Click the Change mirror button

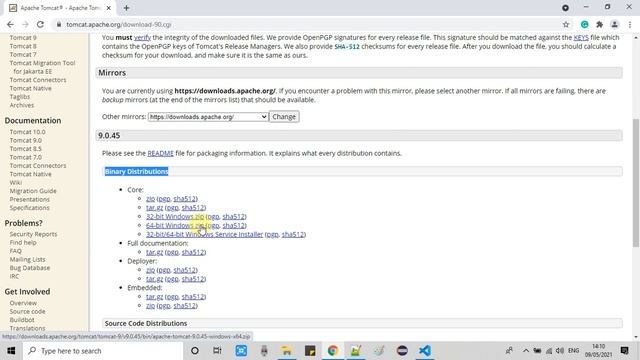[284, 117]
